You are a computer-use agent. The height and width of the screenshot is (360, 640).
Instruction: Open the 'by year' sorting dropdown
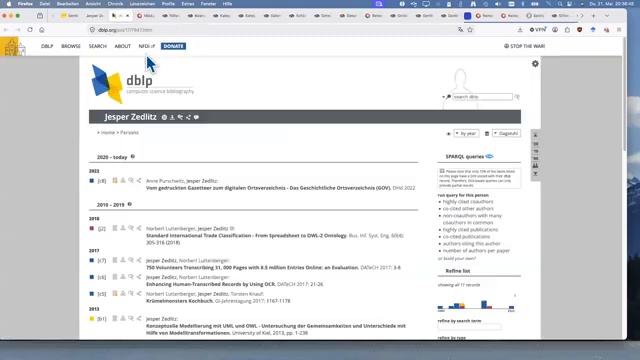click(466, 133)
